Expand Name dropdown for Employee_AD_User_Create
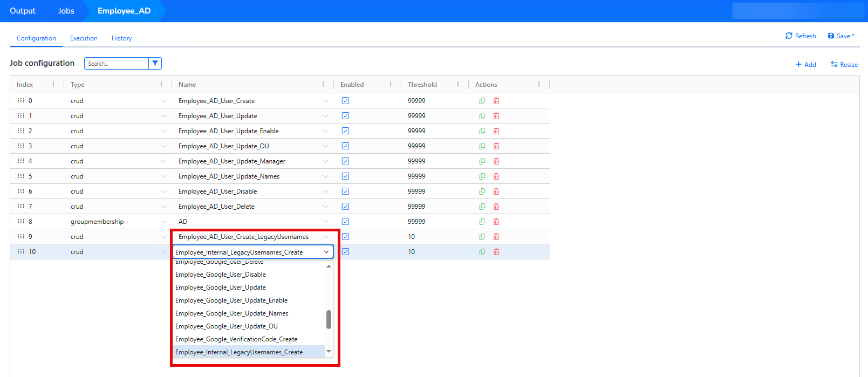868x377 pixels. [x=325, y=101]
